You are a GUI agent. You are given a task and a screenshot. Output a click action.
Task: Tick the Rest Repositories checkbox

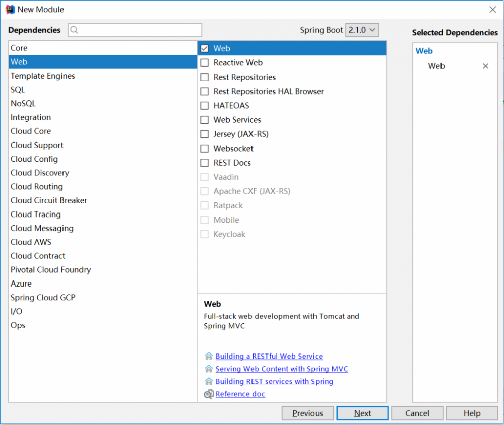pos(205,77)
